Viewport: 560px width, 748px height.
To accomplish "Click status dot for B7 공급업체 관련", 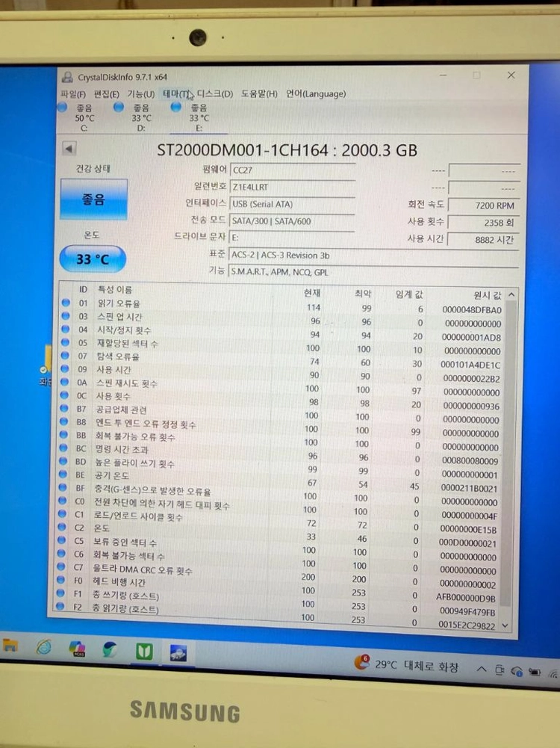I will point(64,408).
